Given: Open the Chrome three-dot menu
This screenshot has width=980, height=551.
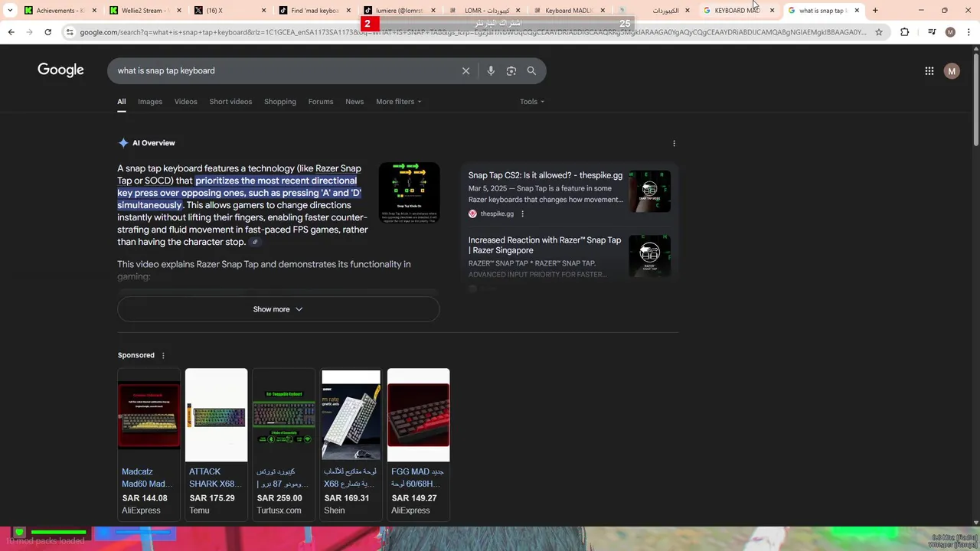Looking at the screenshot, I should point(969,32).
